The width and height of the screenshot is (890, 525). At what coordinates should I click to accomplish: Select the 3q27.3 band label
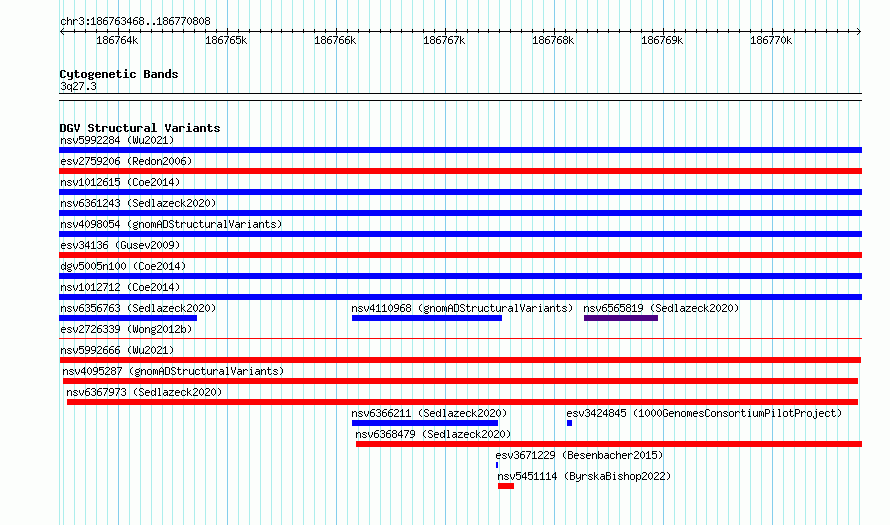pyautogui.click(x=78, y=86)
